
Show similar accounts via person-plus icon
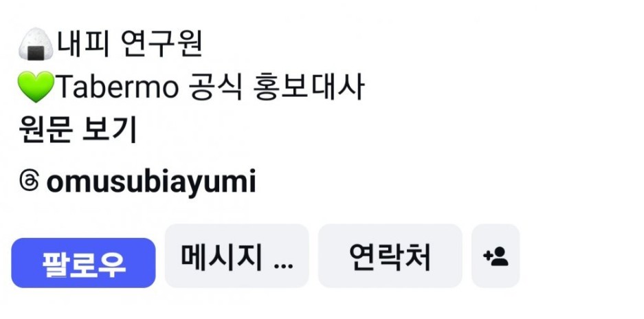(x=496, y=256)
